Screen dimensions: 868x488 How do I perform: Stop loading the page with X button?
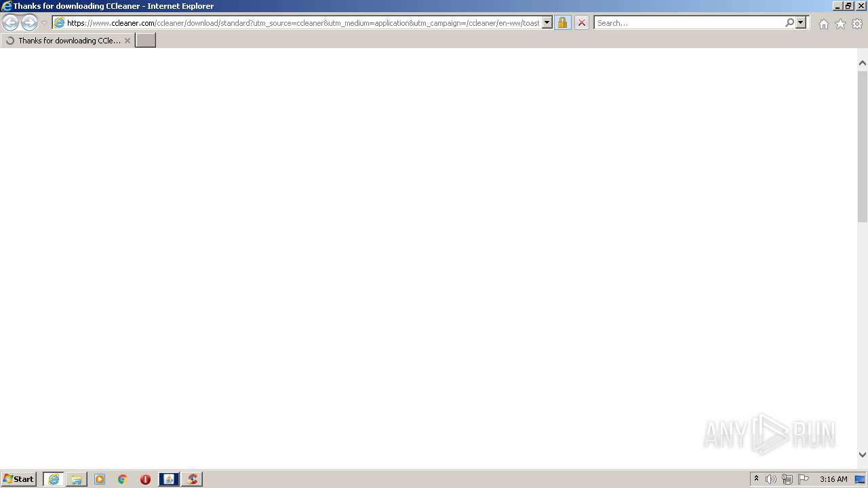click(581, 23)
